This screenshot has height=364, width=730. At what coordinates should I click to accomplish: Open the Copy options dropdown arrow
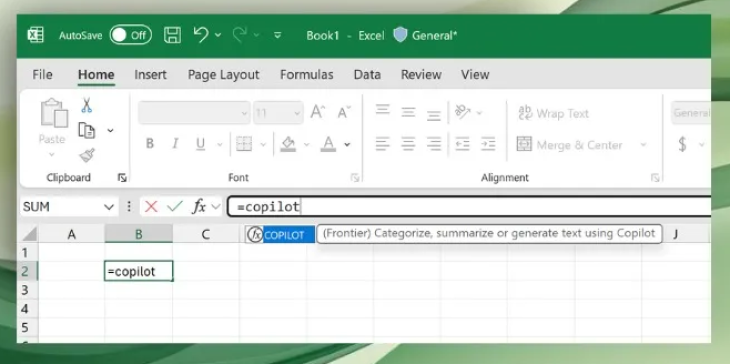click(x=110, y=130)
